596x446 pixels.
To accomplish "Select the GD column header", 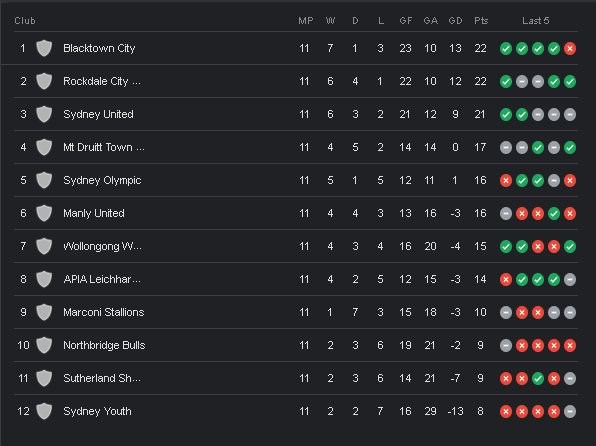I will click(x=455, y=21).
